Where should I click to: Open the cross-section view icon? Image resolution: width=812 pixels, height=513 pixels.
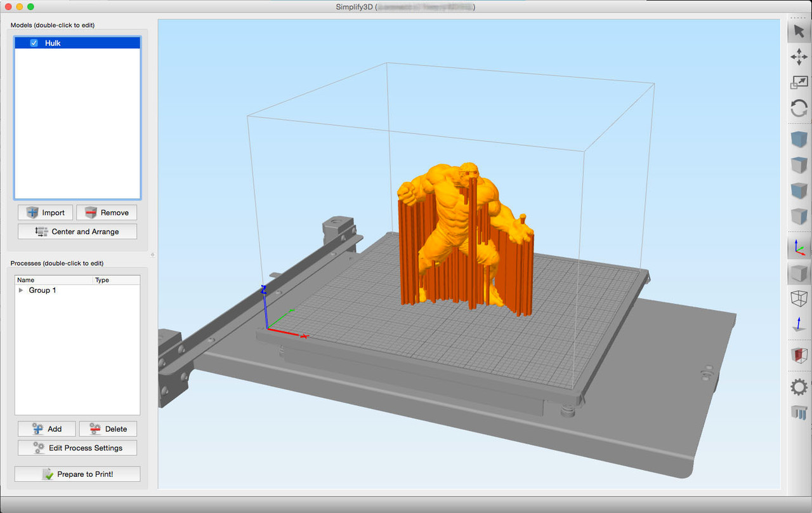pos(799,356)
